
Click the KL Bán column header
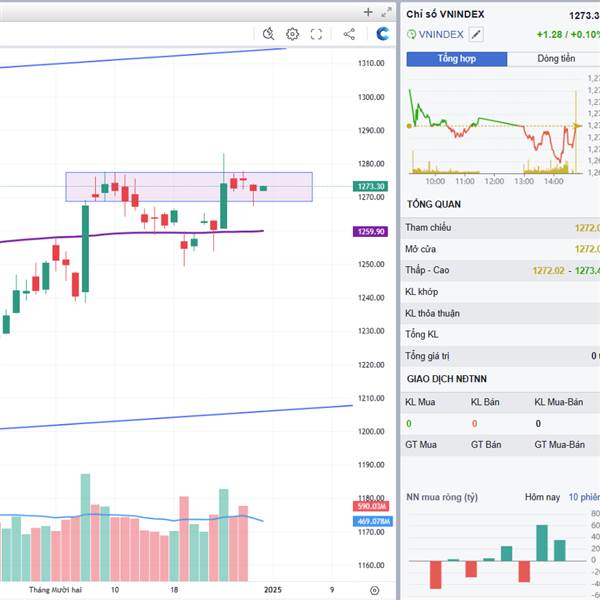[x=485, y=402]
